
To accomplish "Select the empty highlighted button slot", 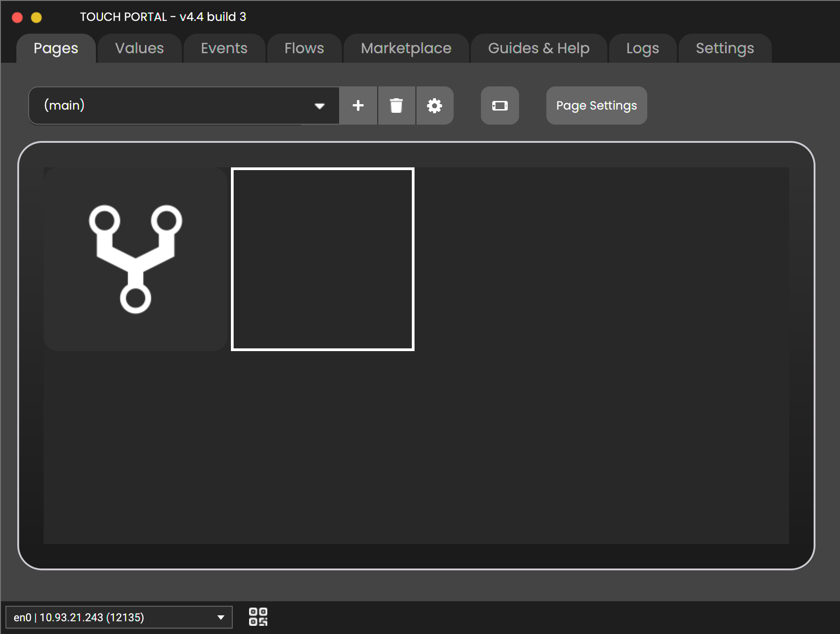I will [x=323, y=259].
